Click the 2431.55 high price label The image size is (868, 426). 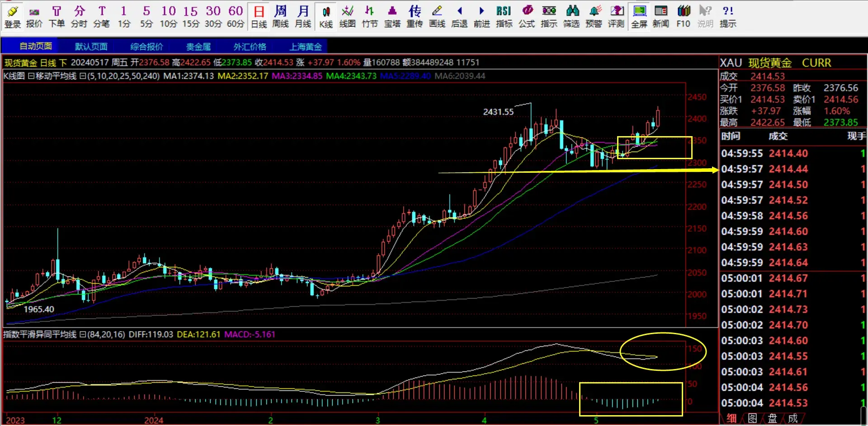(498, 112)
